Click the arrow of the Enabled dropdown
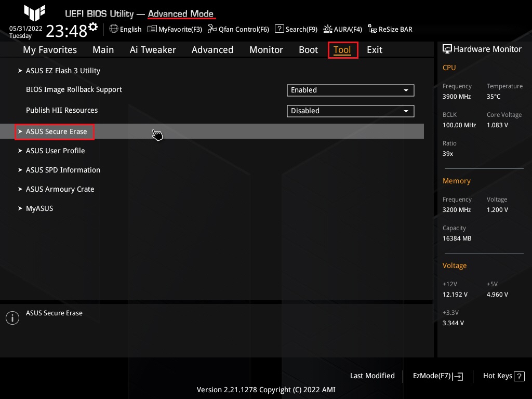Image resolution: width=532 pixels, height=399 pixels. (406, 90)
